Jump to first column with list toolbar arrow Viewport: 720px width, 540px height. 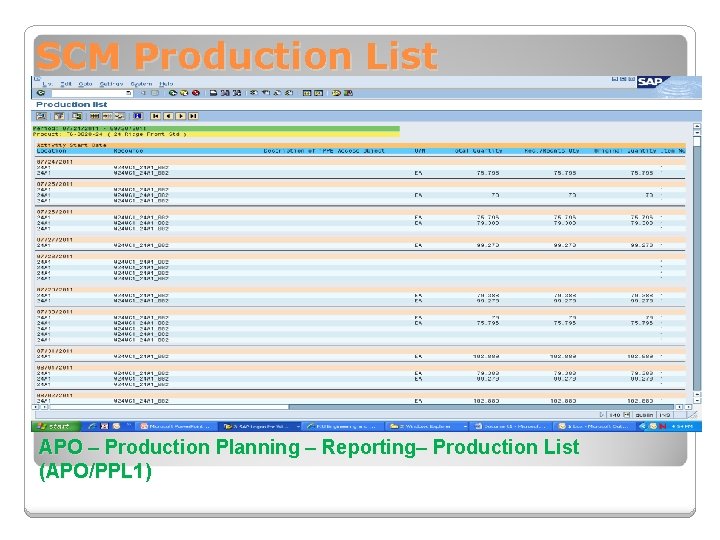click(156, 116)
